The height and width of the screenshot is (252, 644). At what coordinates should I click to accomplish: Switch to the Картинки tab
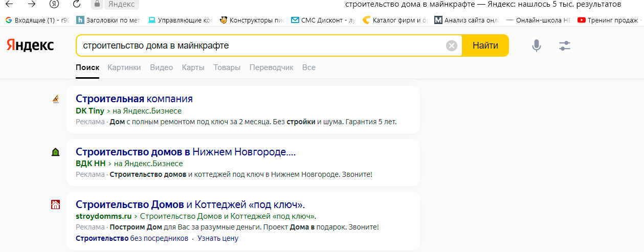coord(124,67)
